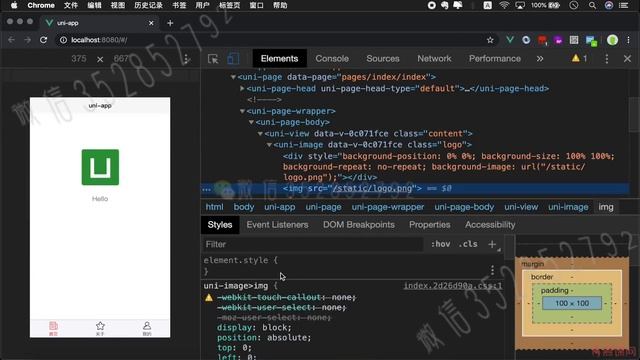
Task: Collapse the uni-image logo node
Action: tap(269, 145)
